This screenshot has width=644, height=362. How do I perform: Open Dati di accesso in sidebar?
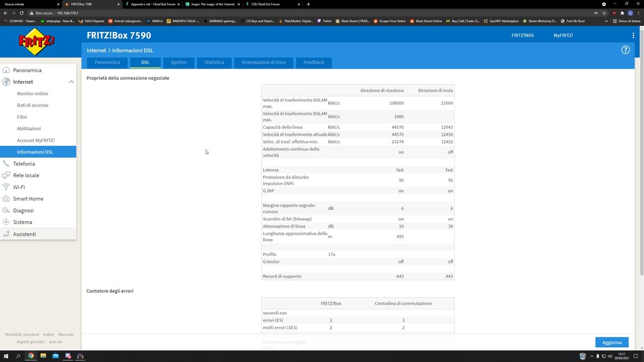coord(33,105)
